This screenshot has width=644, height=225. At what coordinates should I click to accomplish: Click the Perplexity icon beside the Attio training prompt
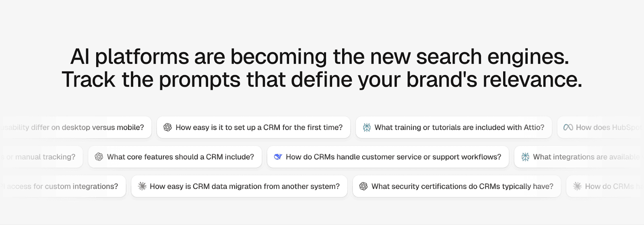pyautogui.click(x=367, y=127)
